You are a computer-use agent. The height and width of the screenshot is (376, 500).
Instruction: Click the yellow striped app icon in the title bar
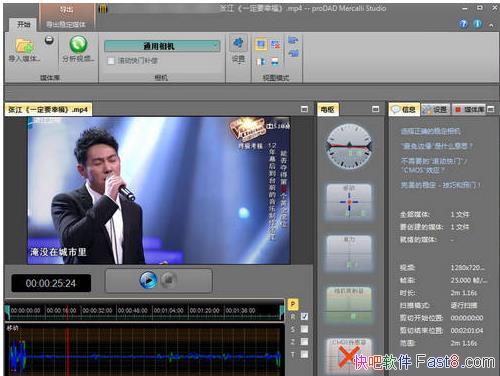coord(103,9)
